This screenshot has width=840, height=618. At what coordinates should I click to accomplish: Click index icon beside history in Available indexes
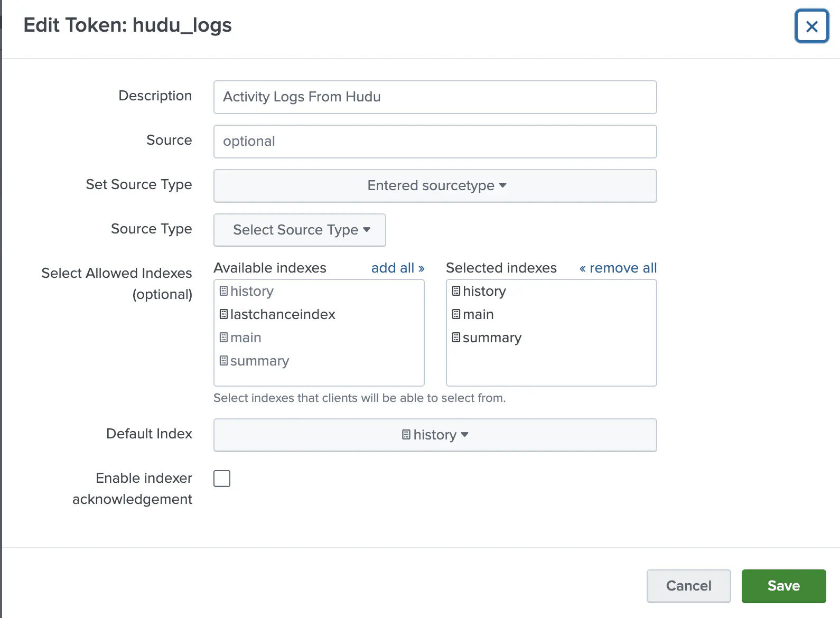tap(223, 291)
